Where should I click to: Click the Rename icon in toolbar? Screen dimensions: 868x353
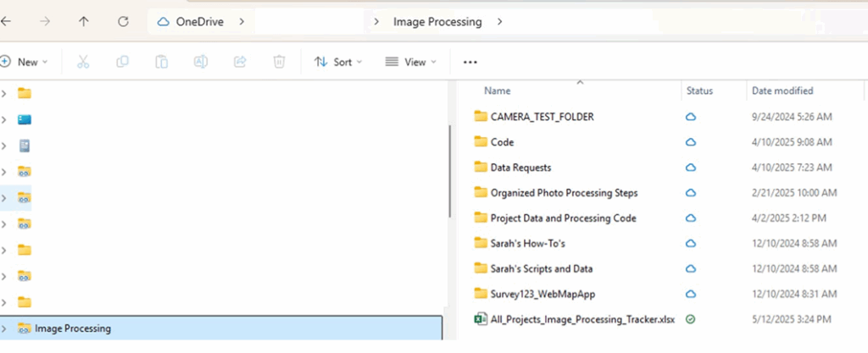(200, 62)
